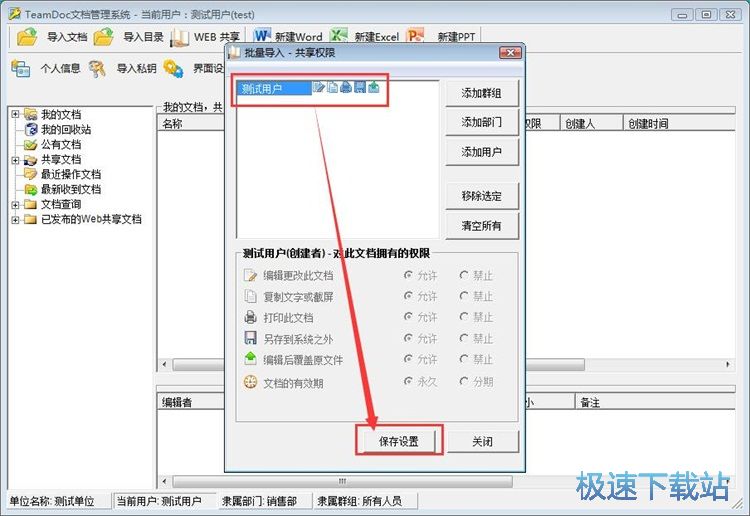
Task: Click the 创建时间 column header
Action: click(679, 123)
